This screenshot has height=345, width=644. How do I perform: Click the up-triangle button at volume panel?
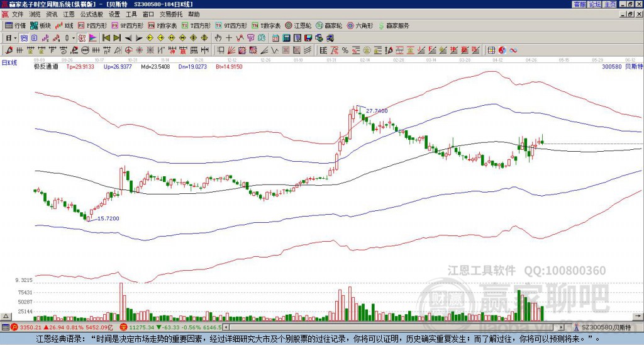(x=5, y=316)
